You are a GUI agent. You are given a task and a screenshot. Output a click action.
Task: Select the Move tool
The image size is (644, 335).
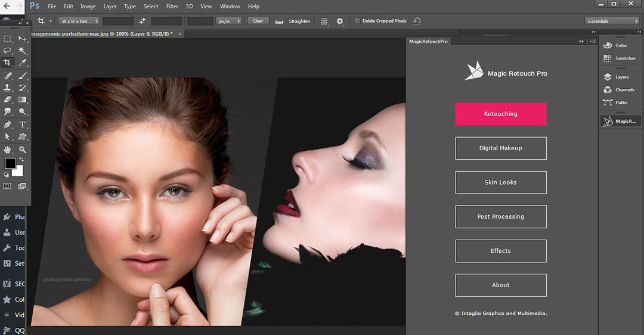click(23, 39)
